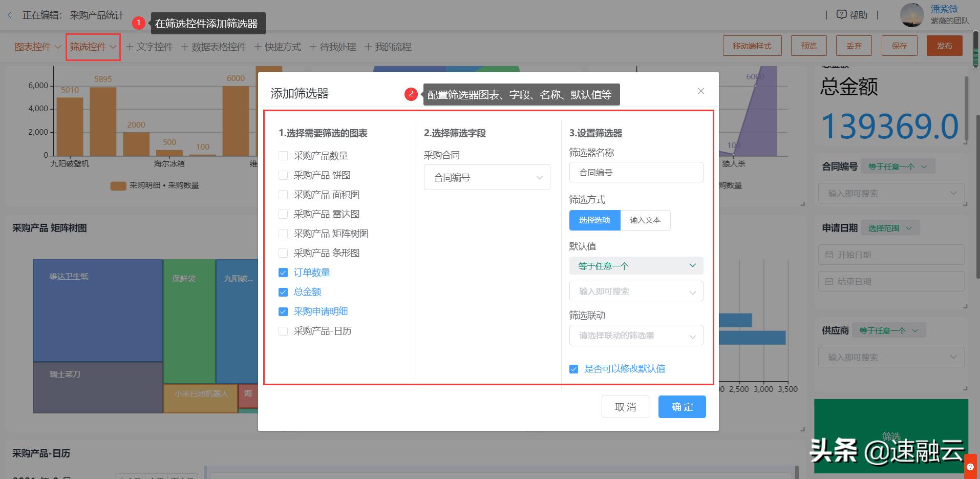Uncheck 是否可以修改默认值

(x=573, y=368)
